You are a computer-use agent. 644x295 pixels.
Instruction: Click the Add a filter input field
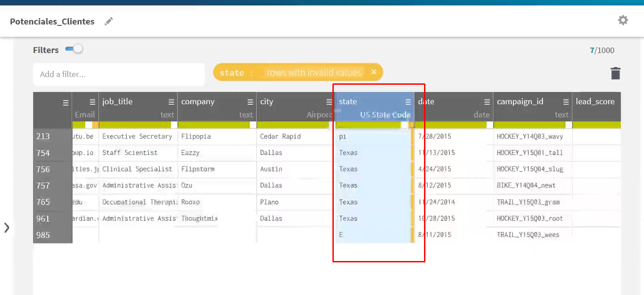pyautogui.click(x=119, y=74)
